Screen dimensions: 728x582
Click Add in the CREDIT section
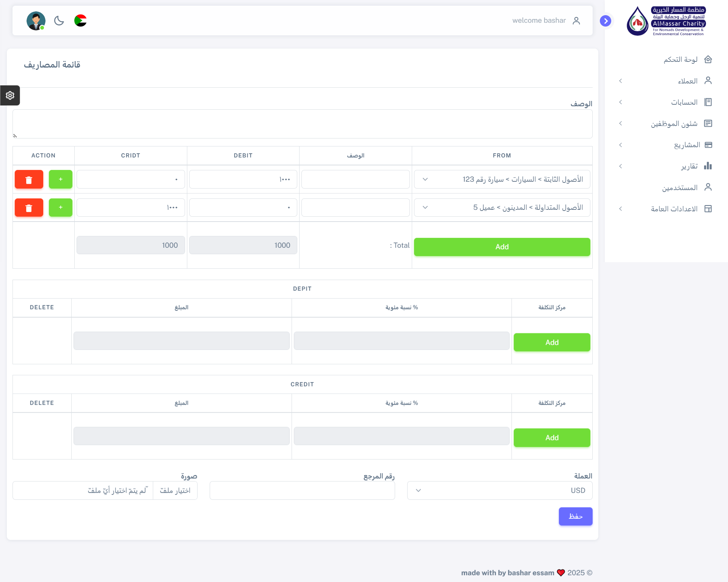point(552,438)
